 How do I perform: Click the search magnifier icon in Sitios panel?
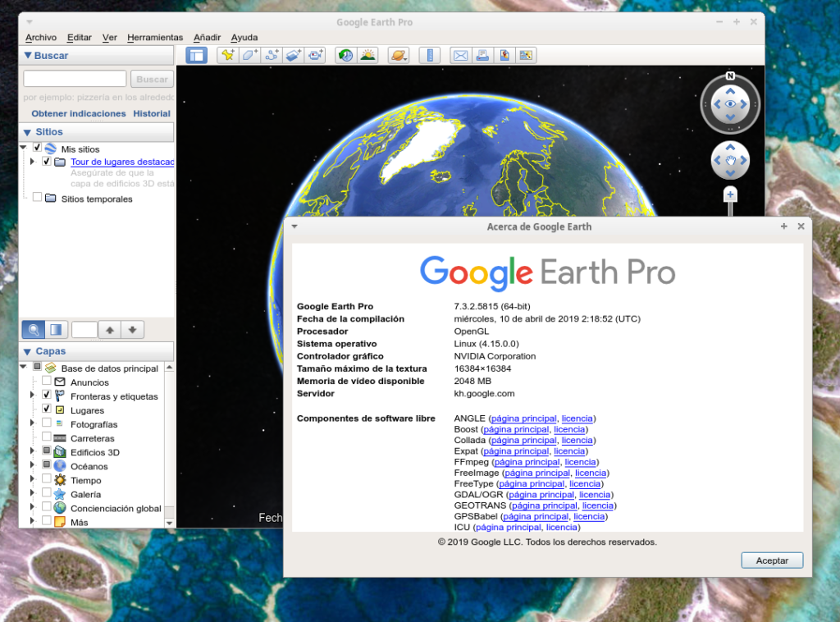coord(33,330)
